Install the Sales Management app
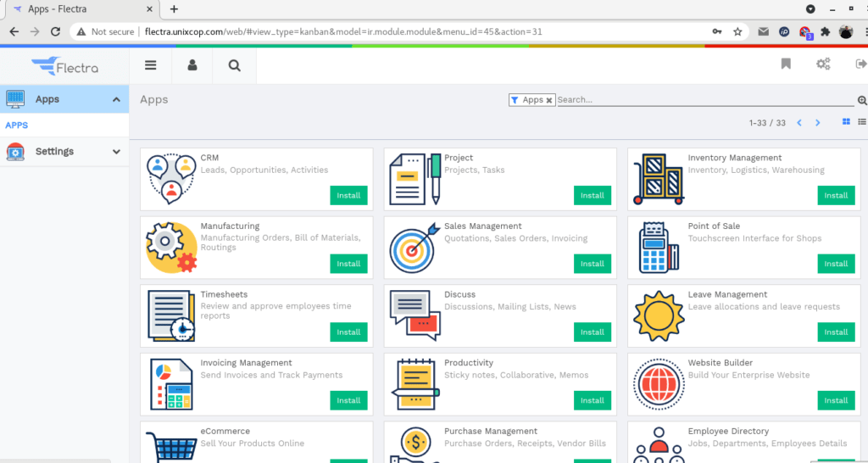This screenshot has width=868, height=463. point(593,264)
